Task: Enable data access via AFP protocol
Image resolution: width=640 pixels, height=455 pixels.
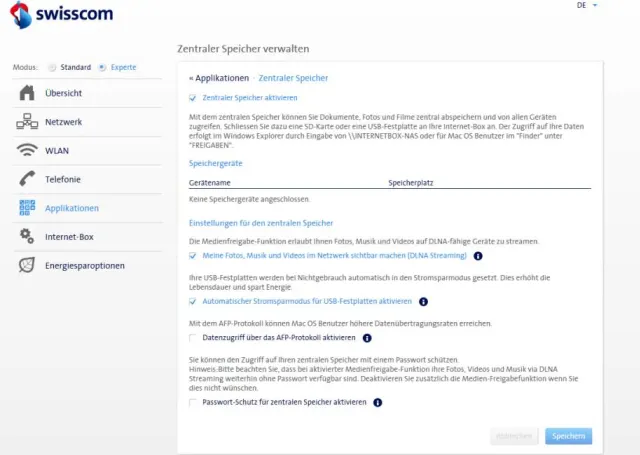Action: tap(193, 339)
